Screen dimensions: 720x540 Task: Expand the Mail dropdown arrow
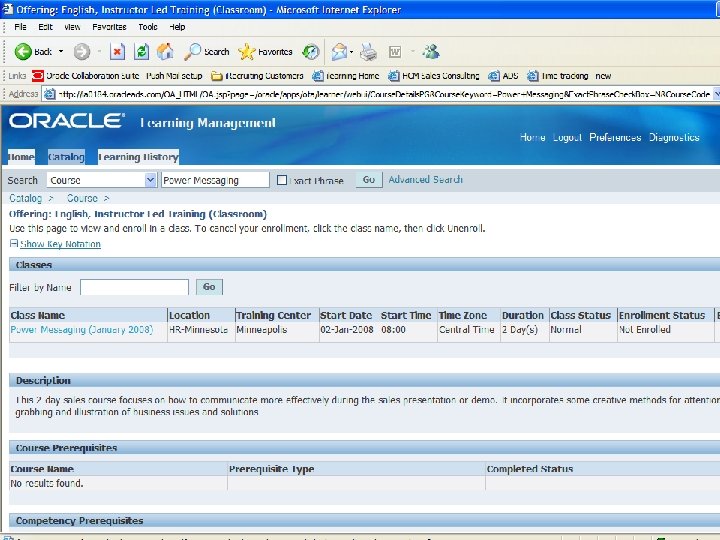(x=351, y=51)
